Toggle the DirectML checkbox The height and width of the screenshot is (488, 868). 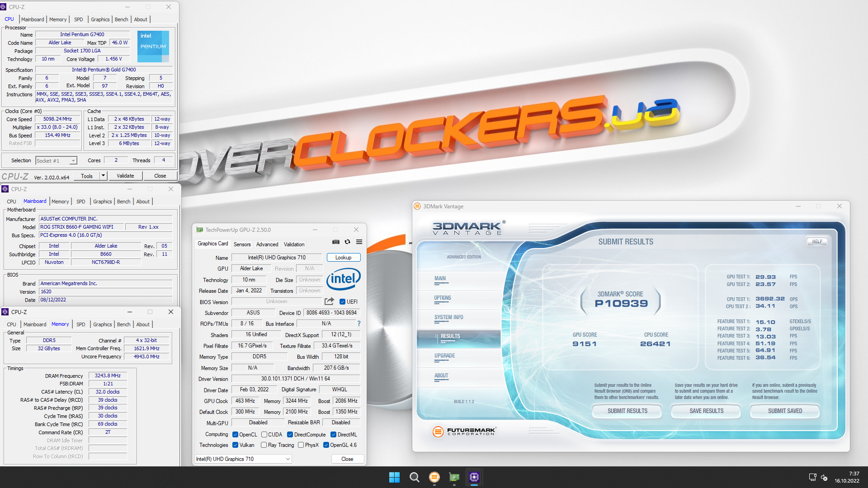click(x=333, y=435)
